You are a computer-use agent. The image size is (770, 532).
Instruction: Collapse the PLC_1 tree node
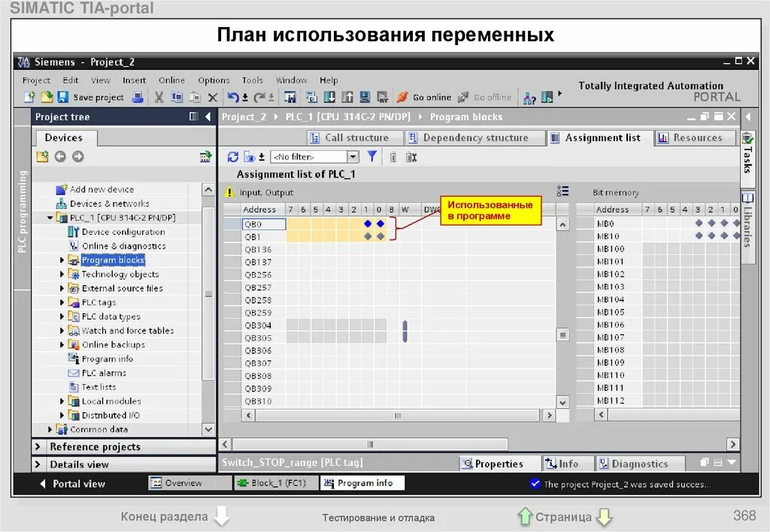pos(50,217)
